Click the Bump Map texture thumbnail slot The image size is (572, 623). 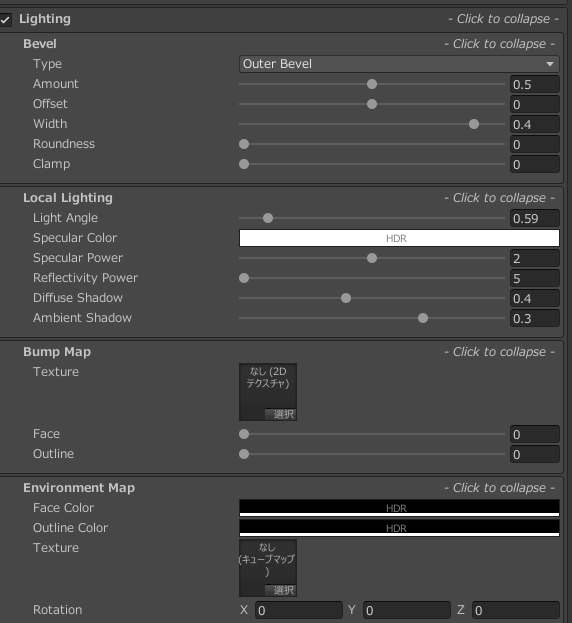268,392
